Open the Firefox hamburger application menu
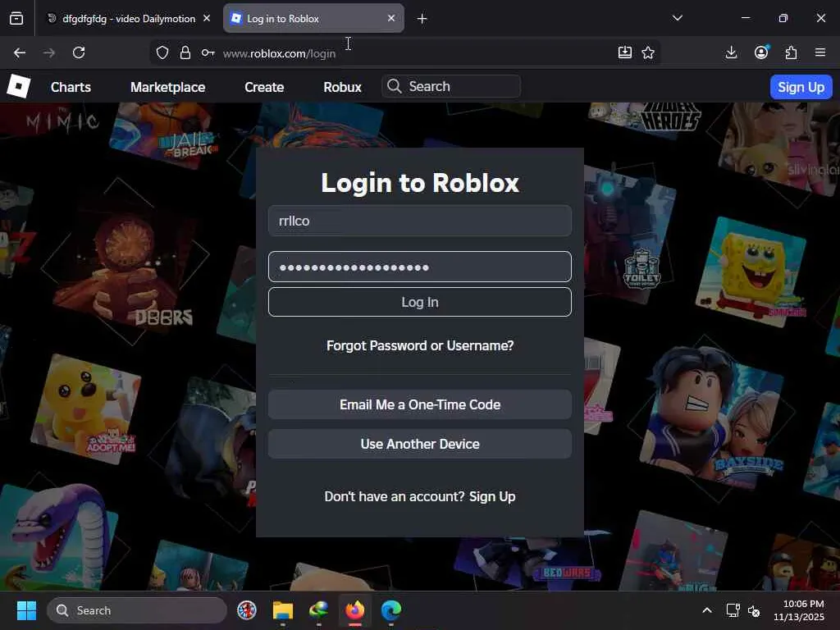 click(820, 52)
